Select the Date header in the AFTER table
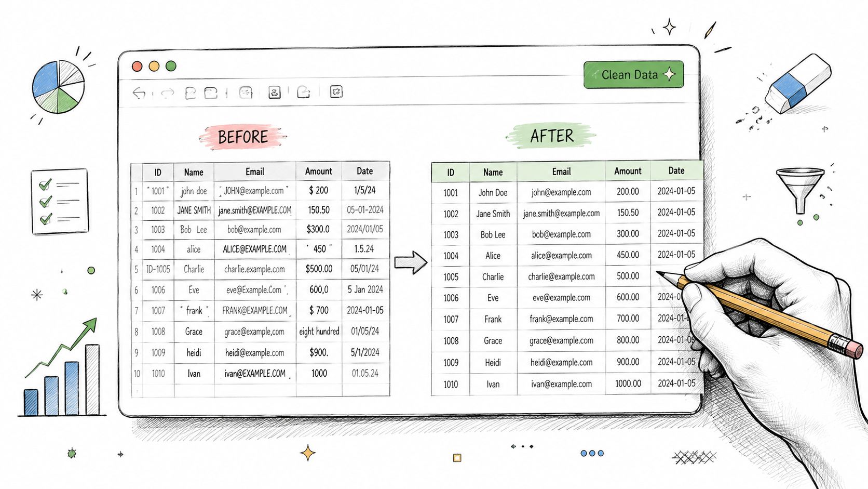868x489 pixels. point(676,170)
